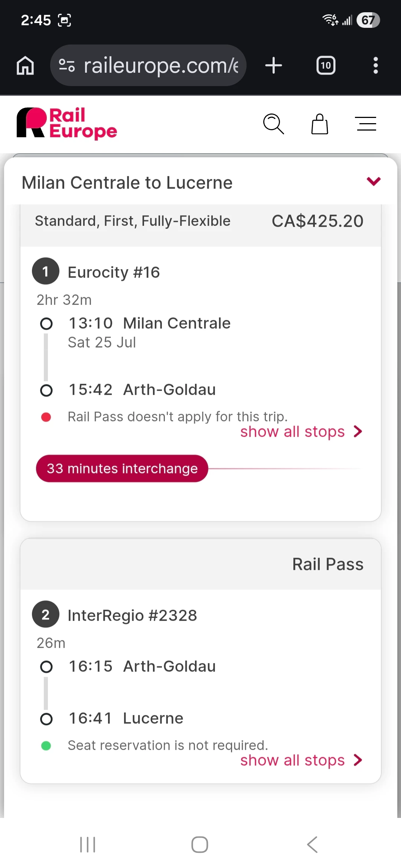Open the shopping bag cart
The height and width of the screenshot is (868, 401).
click(x=319, y=124)
